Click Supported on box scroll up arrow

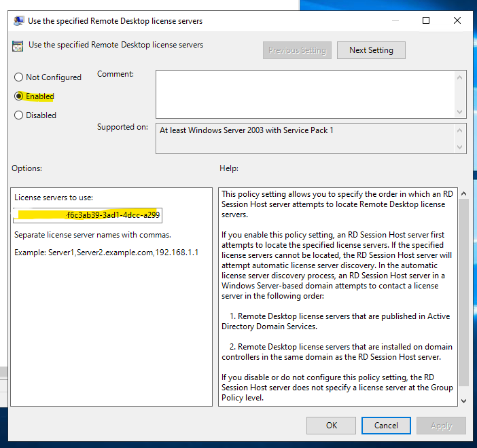coord(459,130)
